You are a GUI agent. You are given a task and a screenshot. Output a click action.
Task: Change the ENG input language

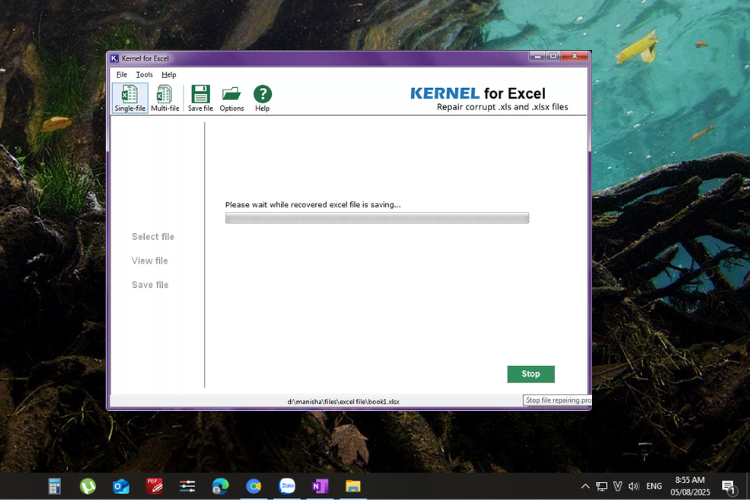coord(654,487)
